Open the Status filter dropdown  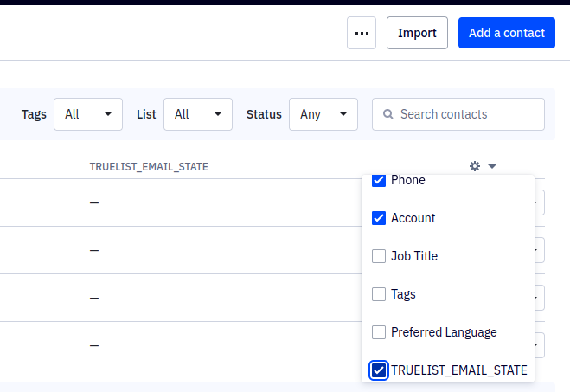coord(323,114)
